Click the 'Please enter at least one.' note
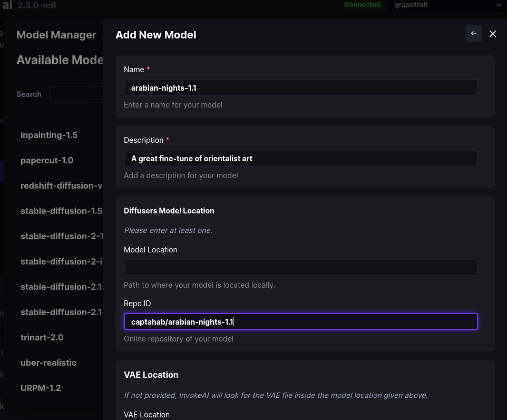The width and height of the screenshot is (507, 420). tap(168, 230)
